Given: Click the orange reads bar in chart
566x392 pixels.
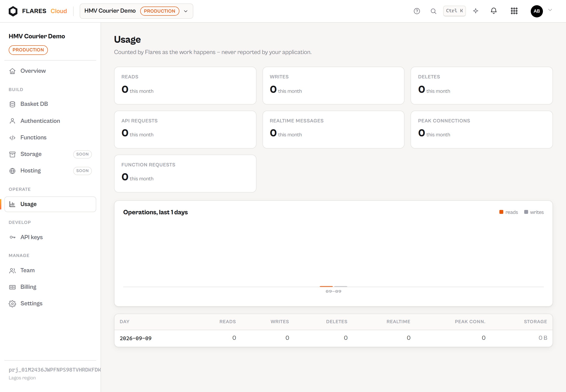Looking at the screenshot, I should click(326, 286).
